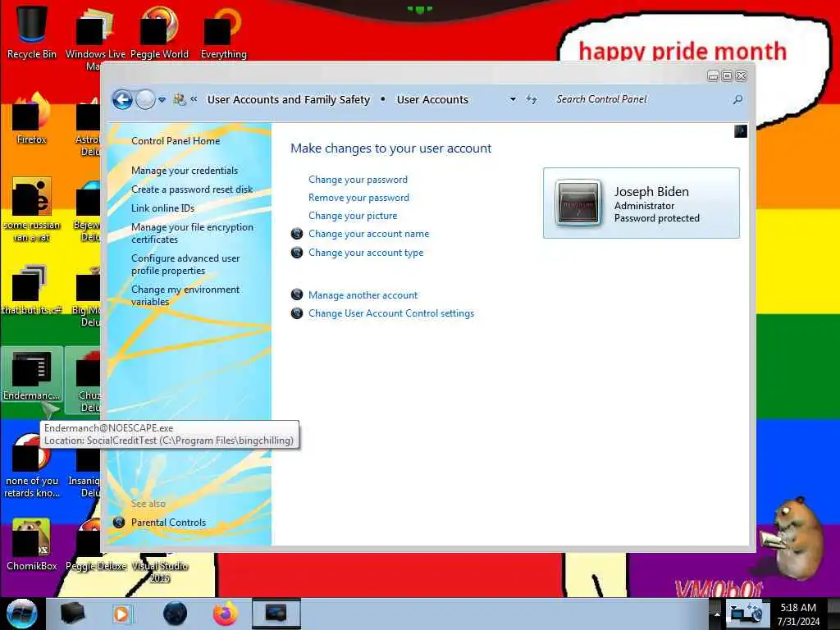
Task: Open Change User Account Control settings
Action: pos(391,313)
